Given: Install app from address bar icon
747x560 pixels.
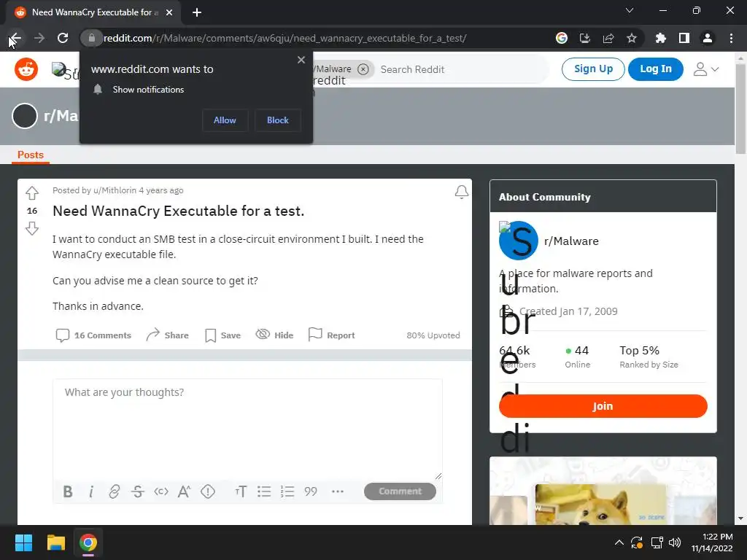Looking at the screenshot, I should click(x=584, y=38).
